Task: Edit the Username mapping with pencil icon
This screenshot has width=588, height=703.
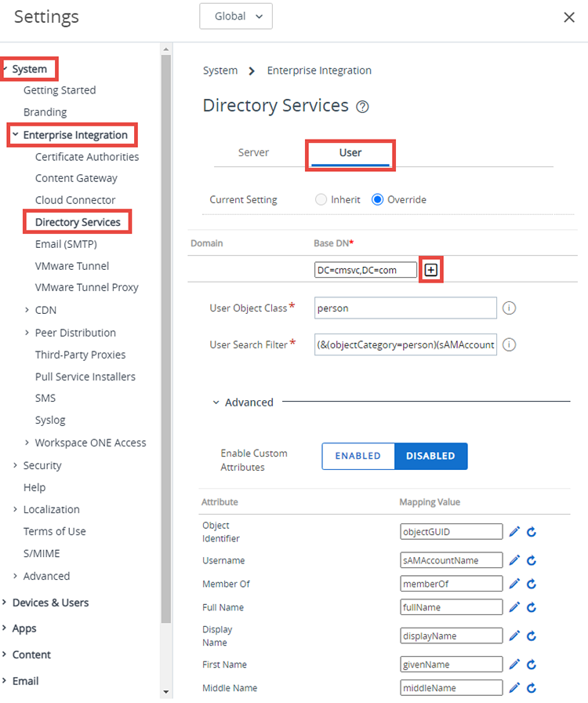Action: tap(514, 560)
